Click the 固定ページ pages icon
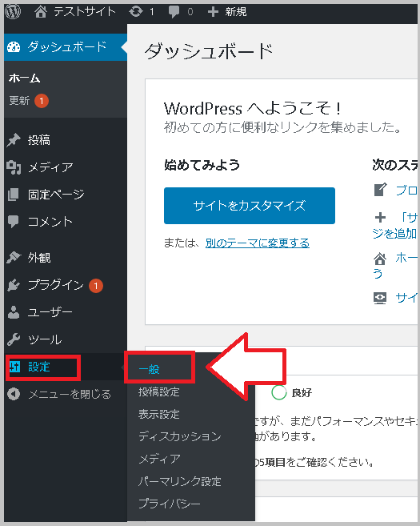The width and height of the screenshot is (420, 526). [x=14, y=195]
